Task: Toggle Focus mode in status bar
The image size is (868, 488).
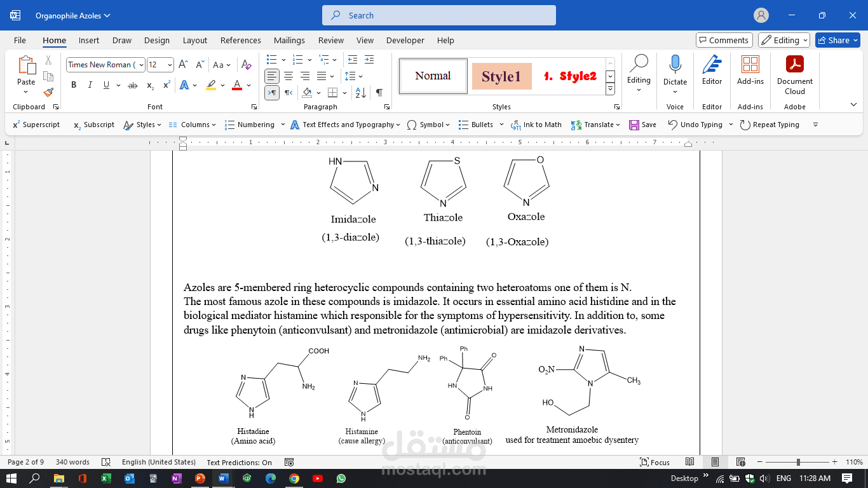Action: click(655, 462)
